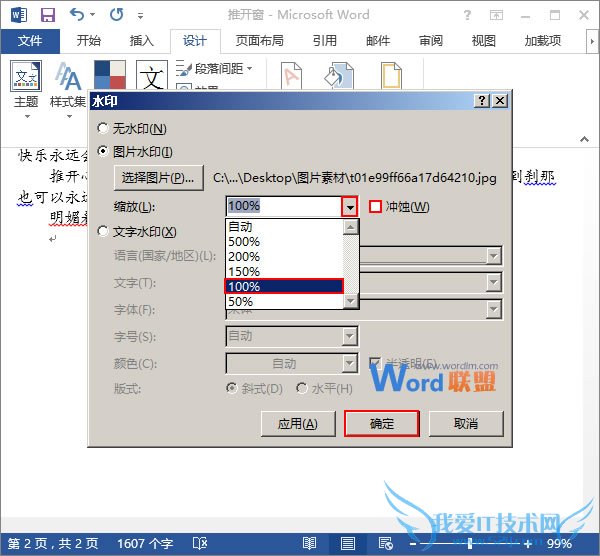600x556 pixels.
Task: Choose the 水平 (Horizontal) layout radio
Action: pos(302,388)
